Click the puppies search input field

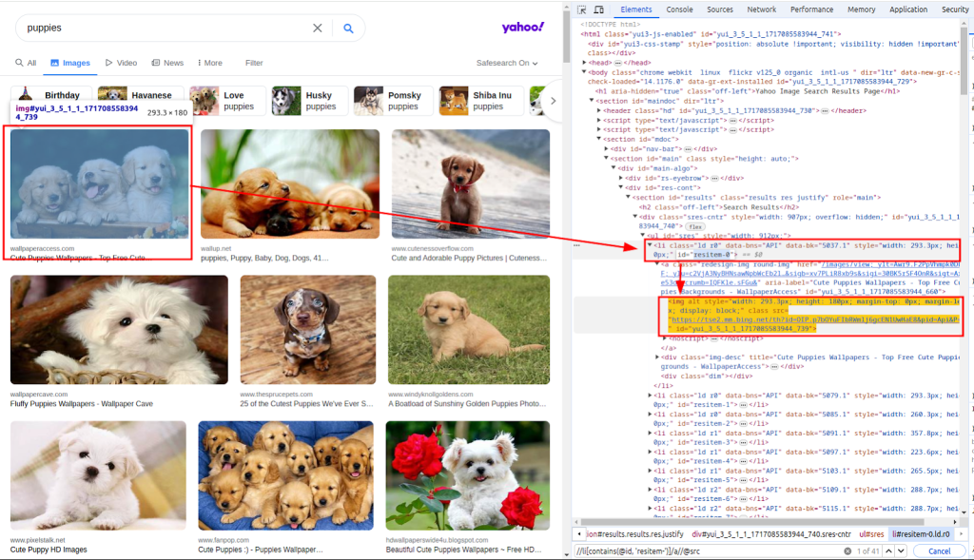(167, 28)
